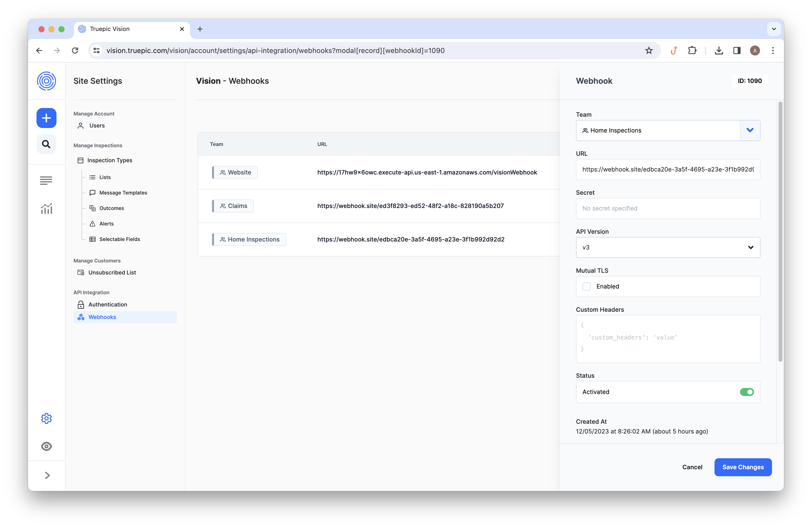Open the Team dropdown chevron
The image size is (812, 528).
pyautogui.click(x=750, y=130)
